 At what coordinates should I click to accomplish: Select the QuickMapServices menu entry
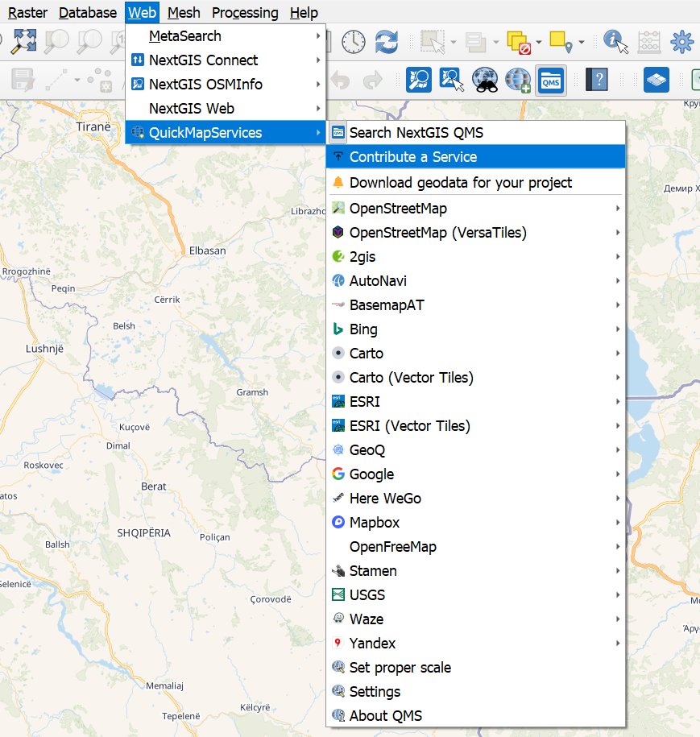(x=226, y=133)
